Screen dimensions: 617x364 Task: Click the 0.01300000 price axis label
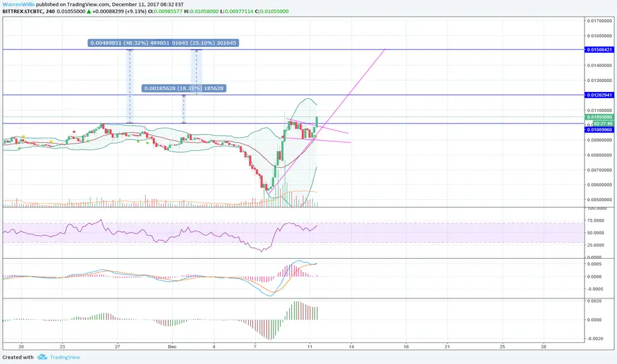[599, 80]
